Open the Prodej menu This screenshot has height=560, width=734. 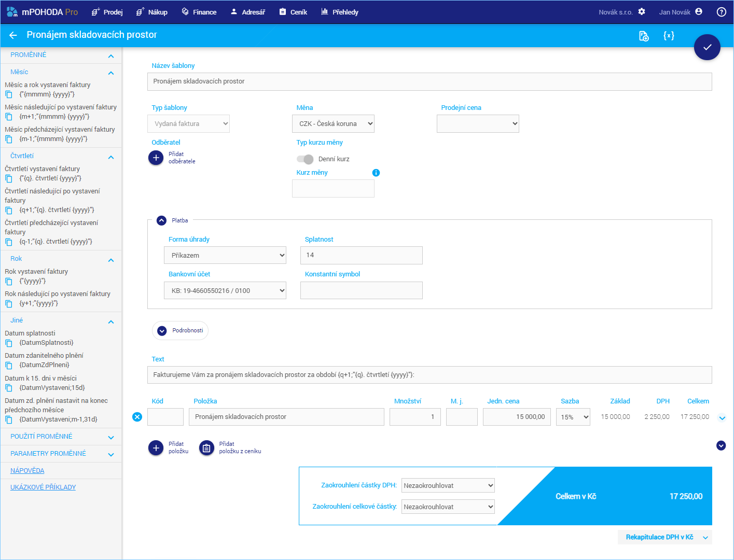click(107, 12)
